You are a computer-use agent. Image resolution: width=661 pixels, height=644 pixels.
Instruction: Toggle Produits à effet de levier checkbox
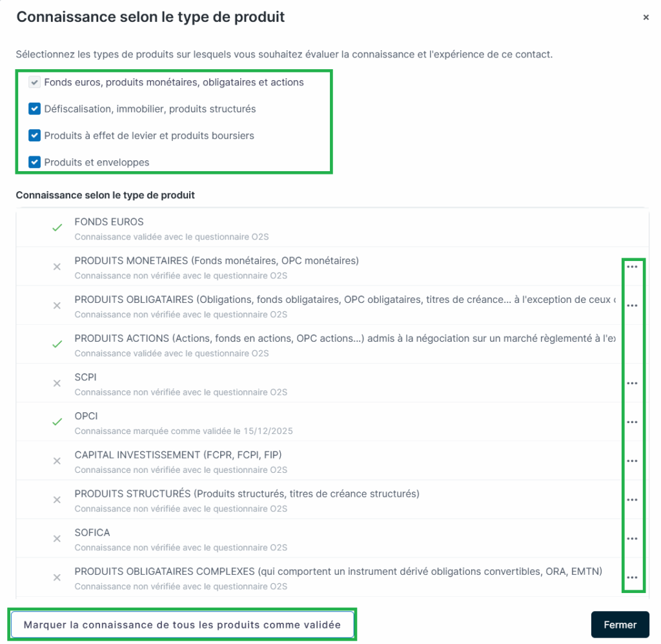(x=35, y=136)
